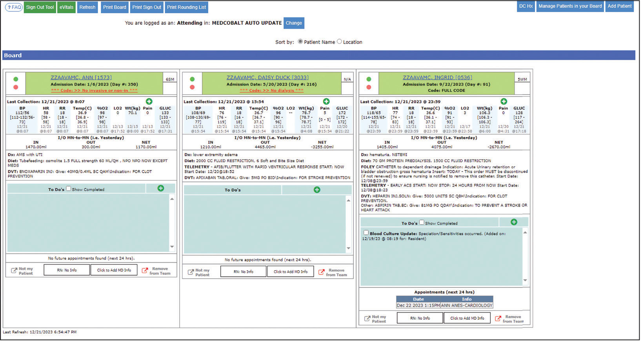This screenshot has width=644, height=344.
Task: Remove INGRID from Team
Action: [509, 319]
